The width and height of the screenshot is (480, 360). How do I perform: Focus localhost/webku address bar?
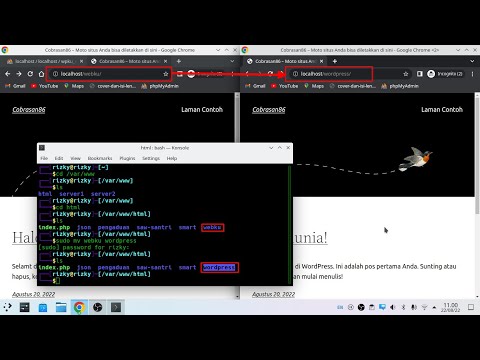pyautogui.click(x=110, y=74)
